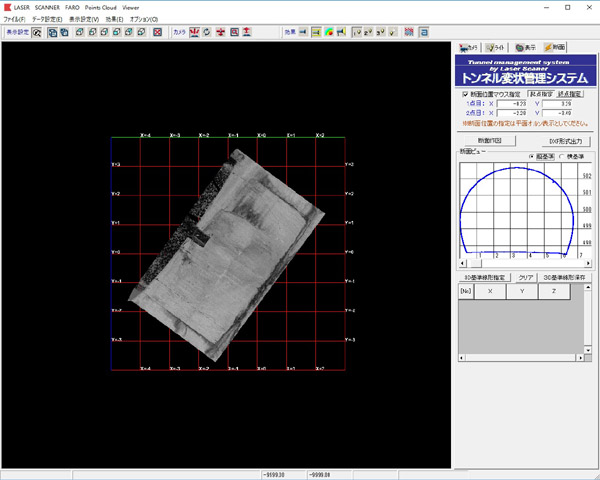Switch to the ライト tab

point(497,48)
